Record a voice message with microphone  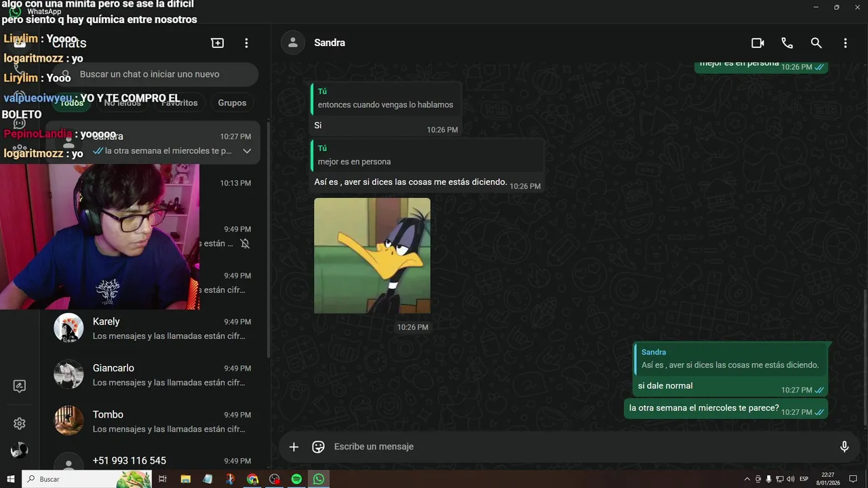tap(844, 447)
